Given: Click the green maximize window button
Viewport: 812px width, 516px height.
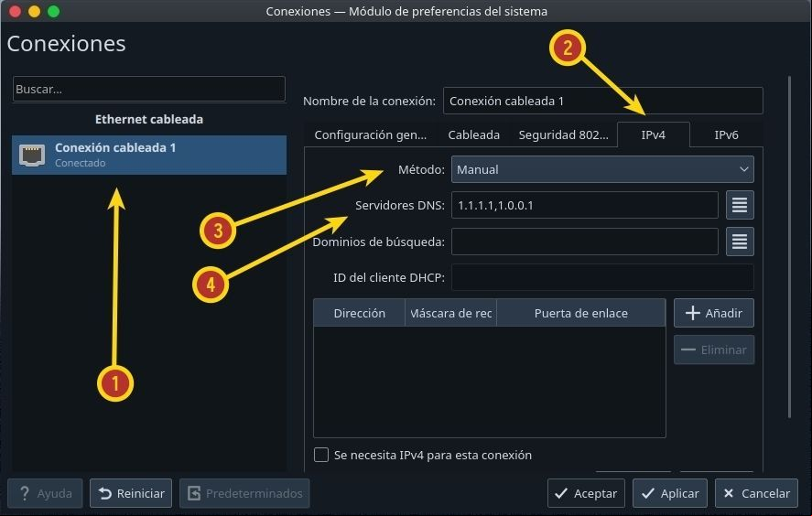Looking at the screenshot, I should (53, 11).
